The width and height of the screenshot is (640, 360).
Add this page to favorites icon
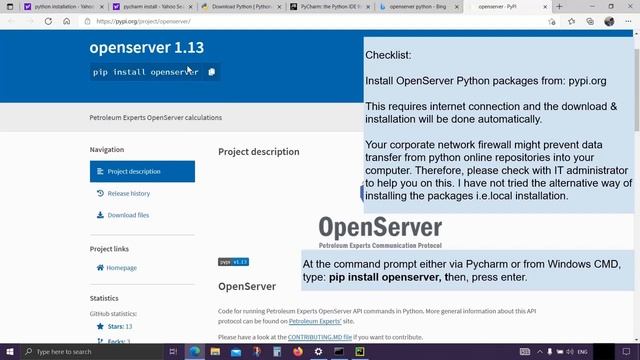[552, 21]
